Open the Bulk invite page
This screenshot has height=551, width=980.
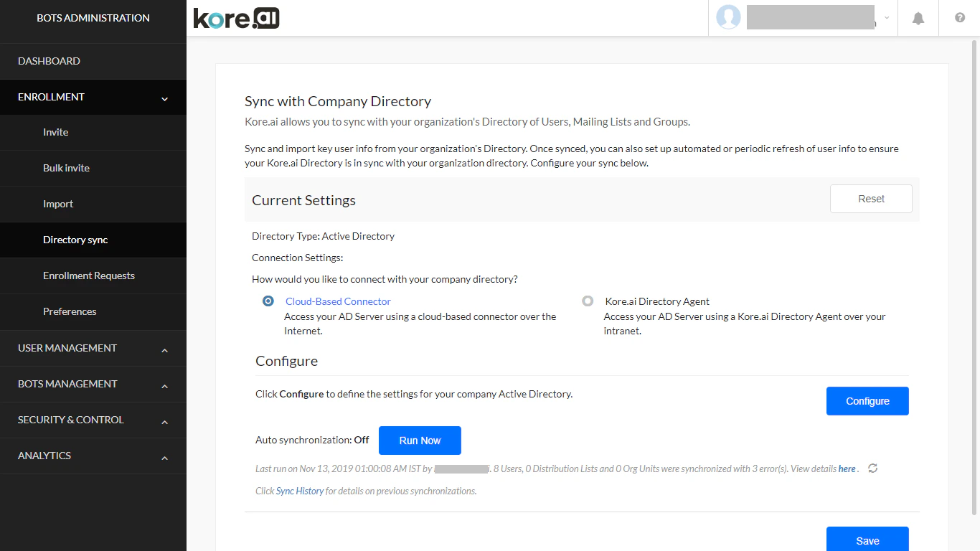(66, 168)
